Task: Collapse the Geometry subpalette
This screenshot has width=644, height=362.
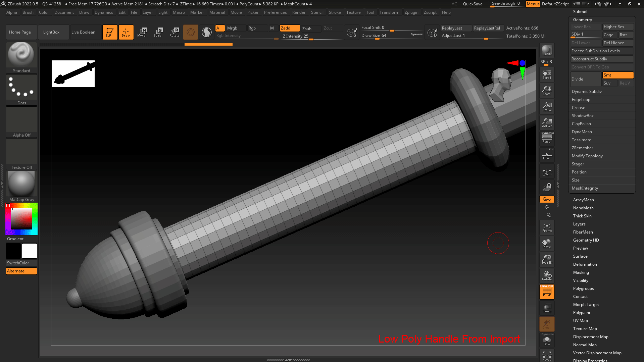Action: tap(582, 19)
